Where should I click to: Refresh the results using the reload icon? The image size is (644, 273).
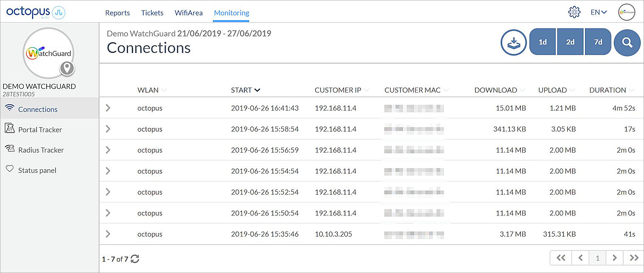click(x=134, y=259)
